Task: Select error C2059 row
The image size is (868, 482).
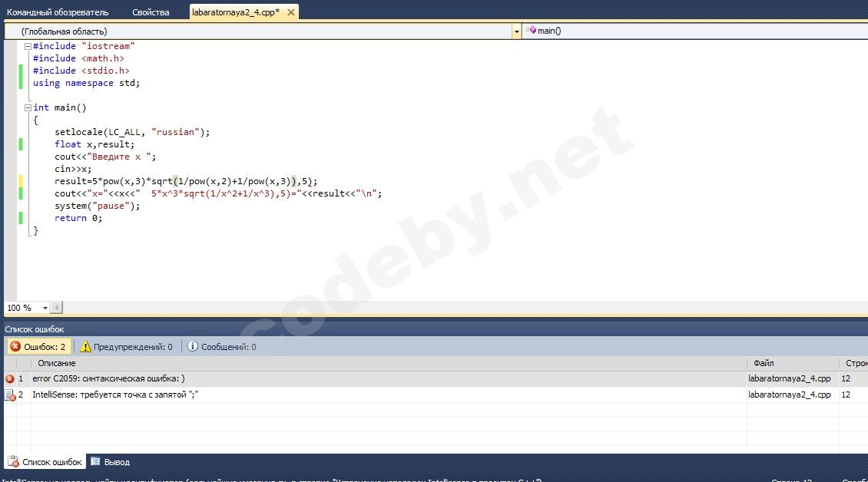Action: click(436, 379)
